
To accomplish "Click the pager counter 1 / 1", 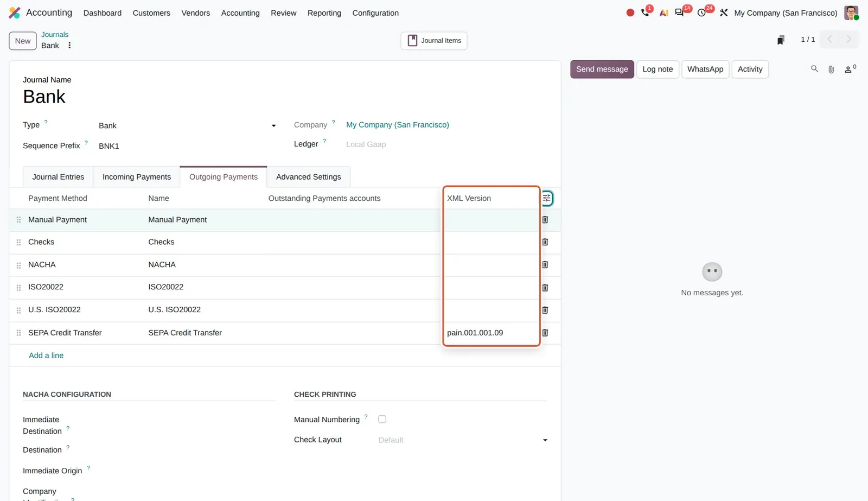I will point(808,40).
